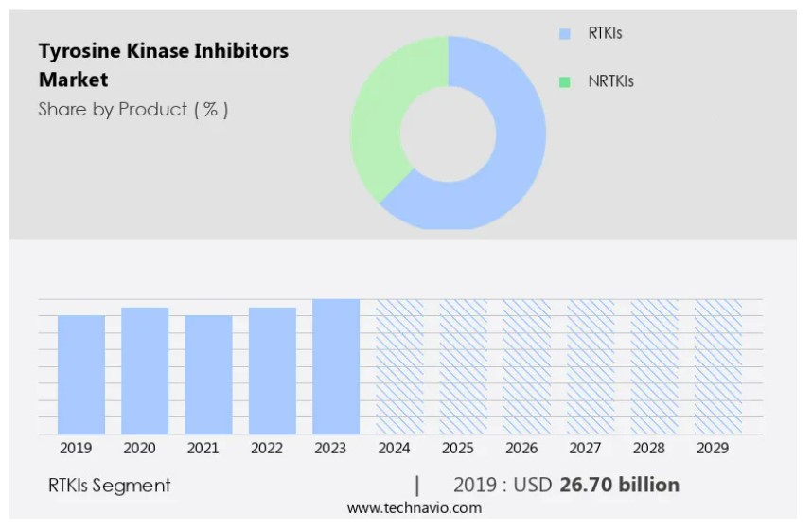Click the 2019 bar in chart
This screenshot has width=812, height=531.
(81, 375)
